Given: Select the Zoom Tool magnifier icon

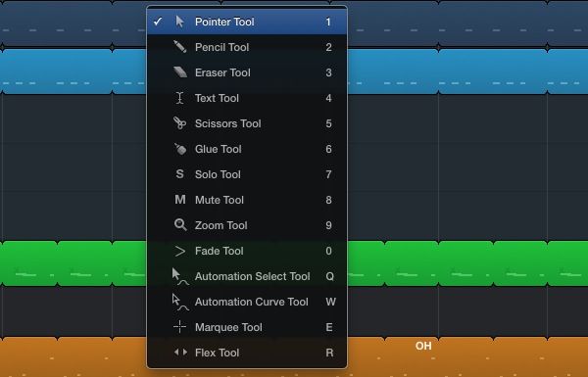Looking at the screenshot, I should click(x=180, y=225).
